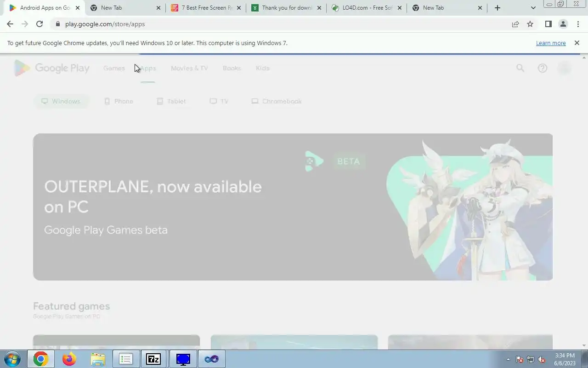Switch to the Thank you for downloading tab
Viewport: 588px width, 368px height.
287,8
